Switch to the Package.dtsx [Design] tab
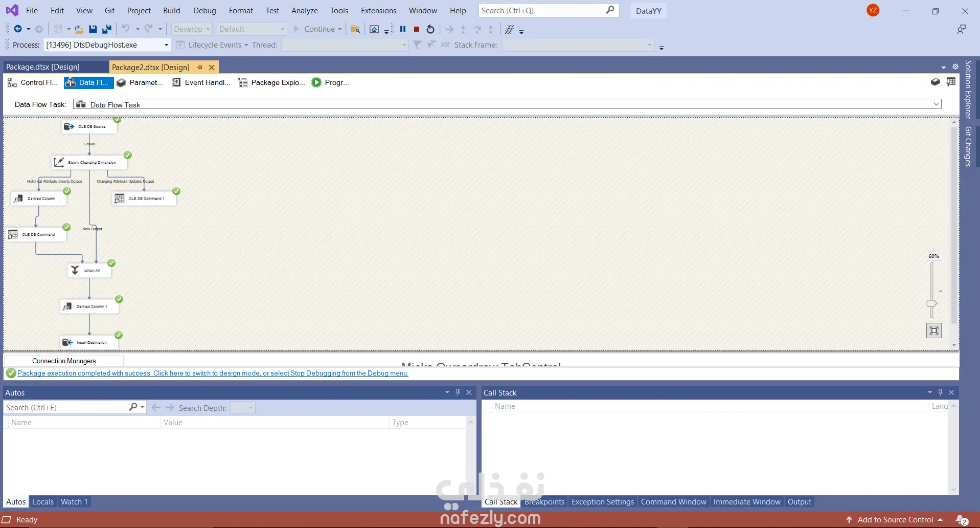The image size is (980, 528). pyautogui.click(x=43, y=67)
